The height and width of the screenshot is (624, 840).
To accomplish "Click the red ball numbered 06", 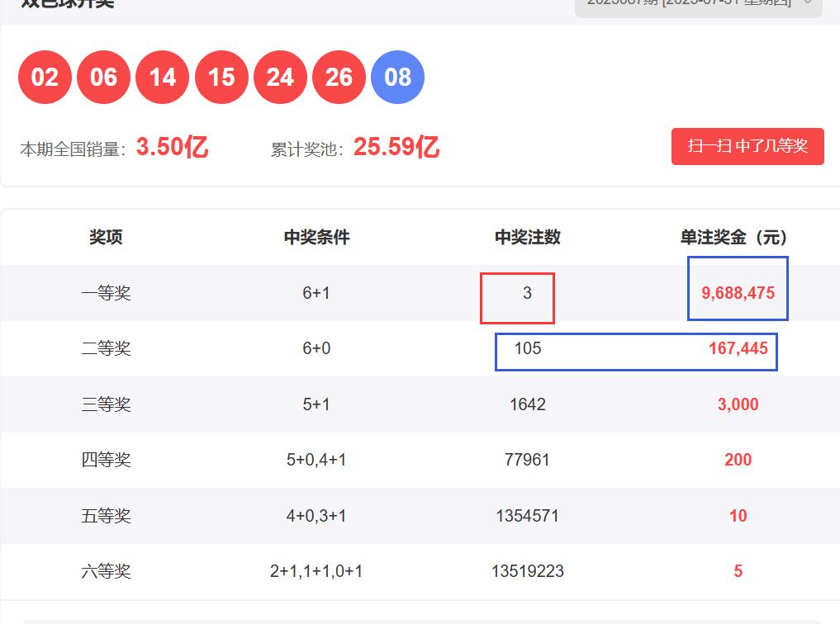I will 103,78.
